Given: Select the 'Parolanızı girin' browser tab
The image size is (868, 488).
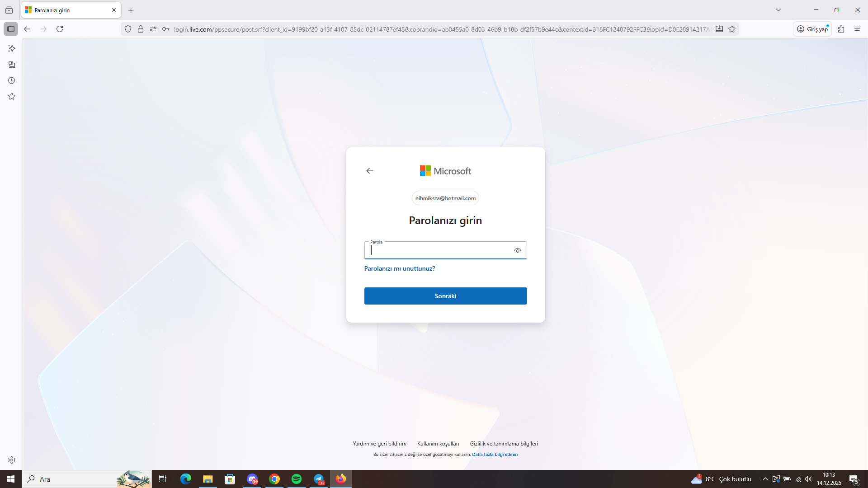Looking at the screenshot, I should [x=71, y=10].
